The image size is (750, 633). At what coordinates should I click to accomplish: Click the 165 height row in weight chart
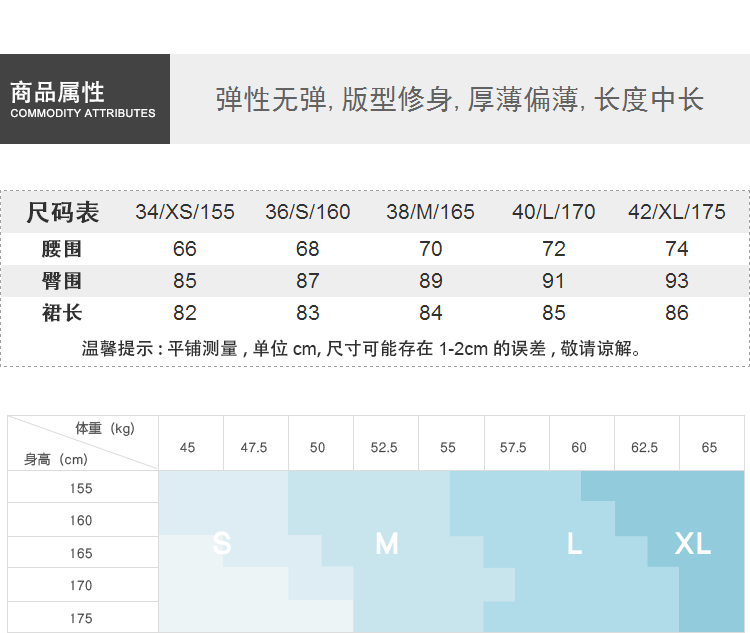point(82,553)
